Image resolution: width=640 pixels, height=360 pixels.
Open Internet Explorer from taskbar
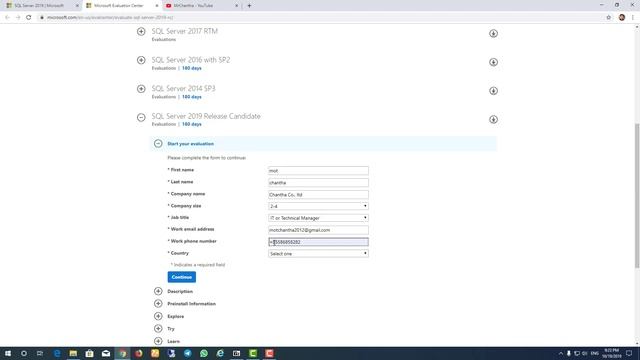coord(220,353)
